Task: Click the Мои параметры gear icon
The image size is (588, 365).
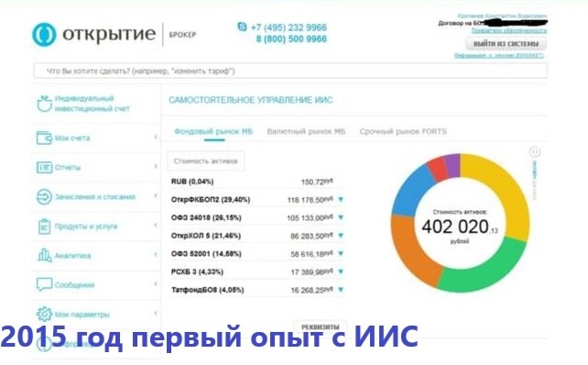Action: tap(44, 314)
